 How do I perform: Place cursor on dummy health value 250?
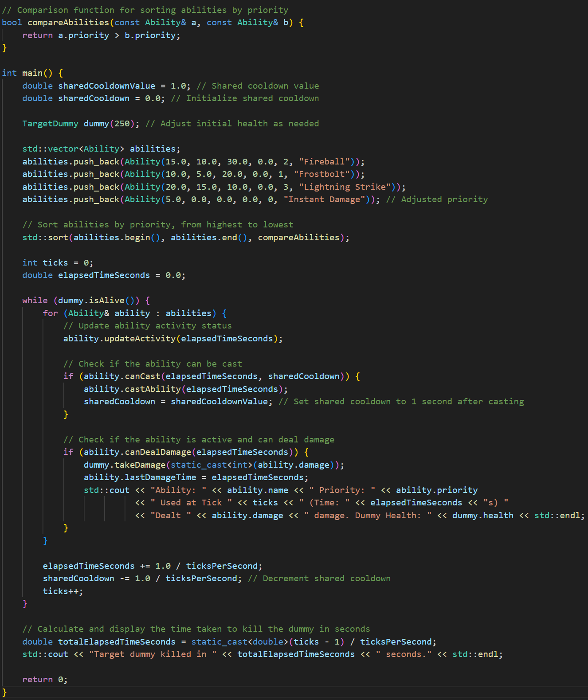(x=122, y=124)
